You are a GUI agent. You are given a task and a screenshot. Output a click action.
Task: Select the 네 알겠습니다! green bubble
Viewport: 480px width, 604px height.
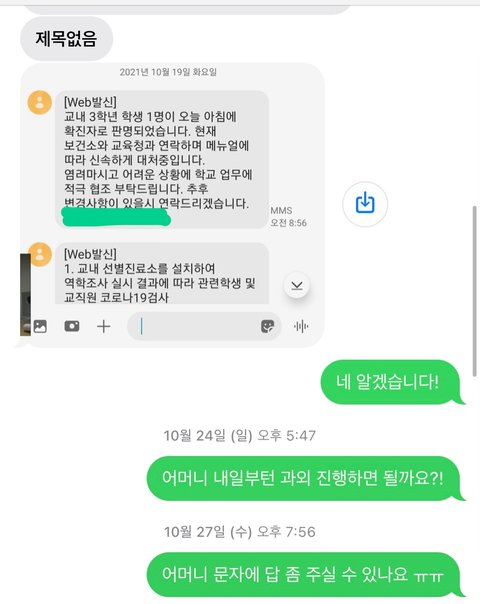tap(391, 382)
